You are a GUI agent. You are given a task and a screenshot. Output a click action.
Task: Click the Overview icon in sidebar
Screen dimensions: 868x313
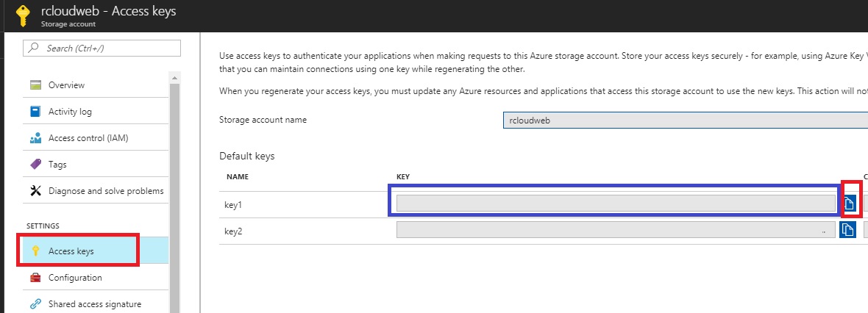pos(35,85)
